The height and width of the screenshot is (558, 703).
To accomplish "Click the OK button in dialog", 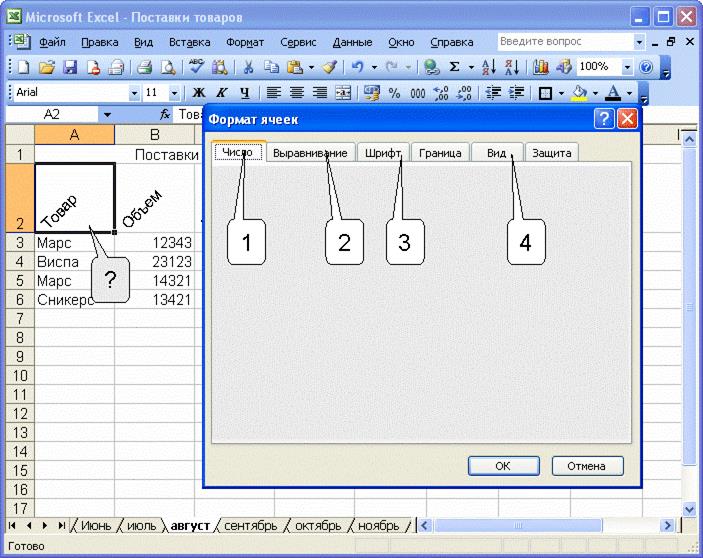I will click(x=503, y=466).
